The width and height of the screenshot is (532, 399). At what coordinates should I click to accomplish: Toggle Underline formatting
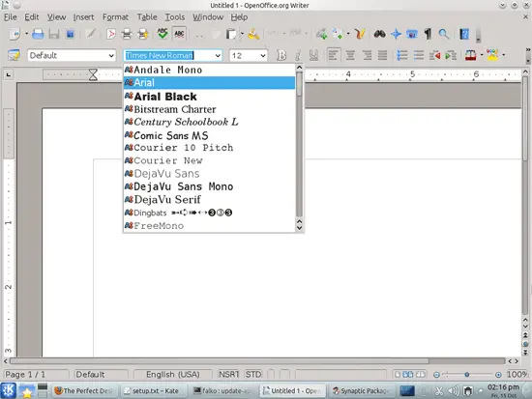click(x=313, y=55)
